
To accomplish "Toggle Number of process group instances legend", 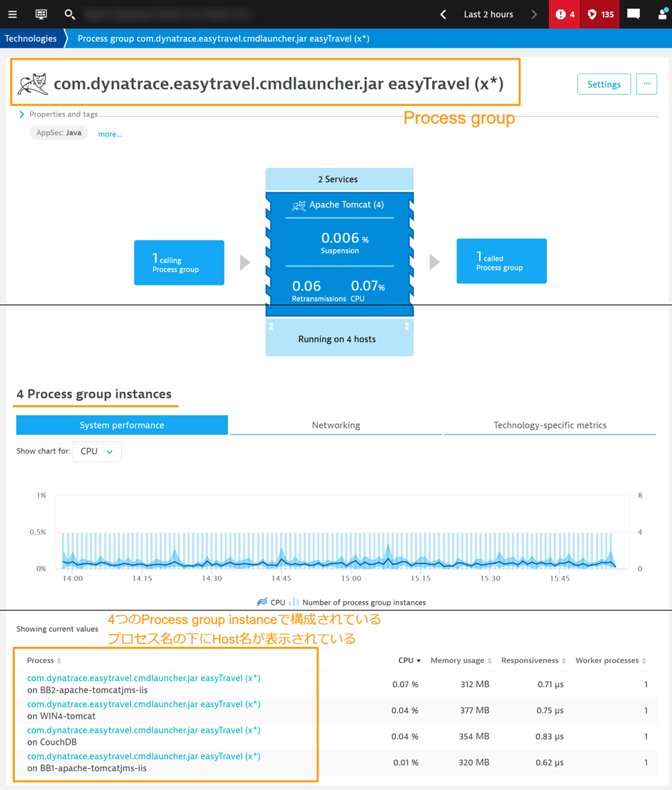I will (358, 602).
